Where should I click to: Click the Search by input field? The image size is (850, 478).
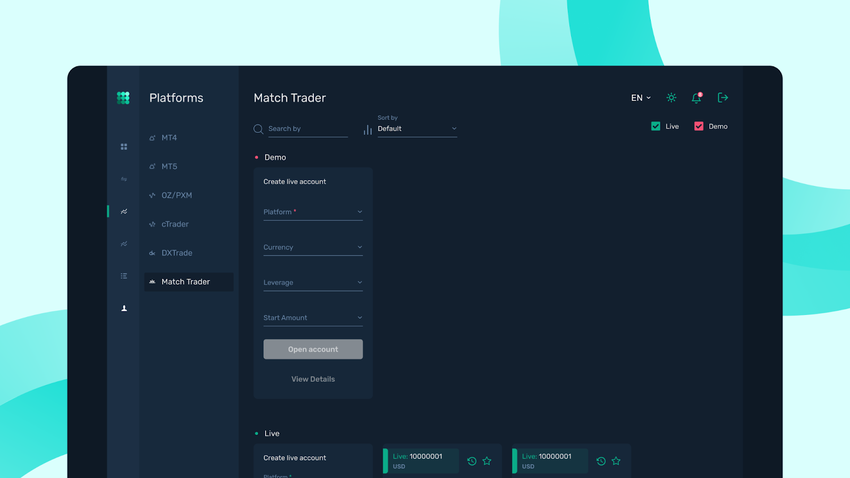[308, 129]
